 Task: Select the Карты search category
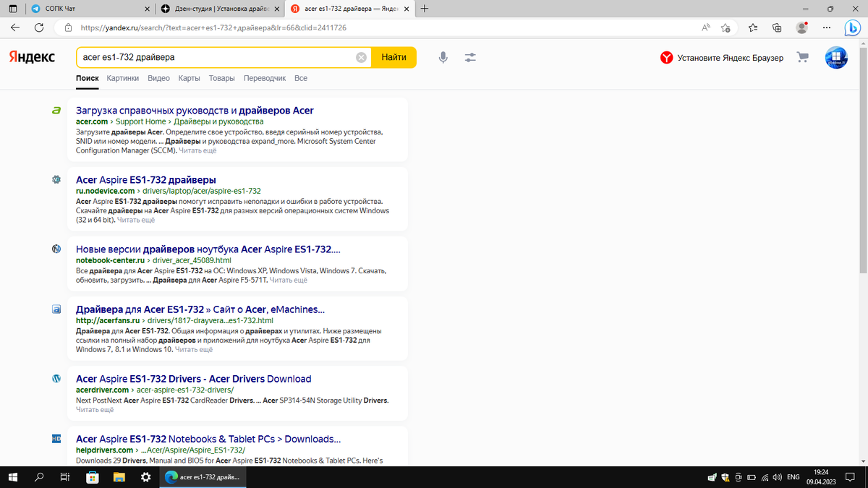(x=189, y=78)
